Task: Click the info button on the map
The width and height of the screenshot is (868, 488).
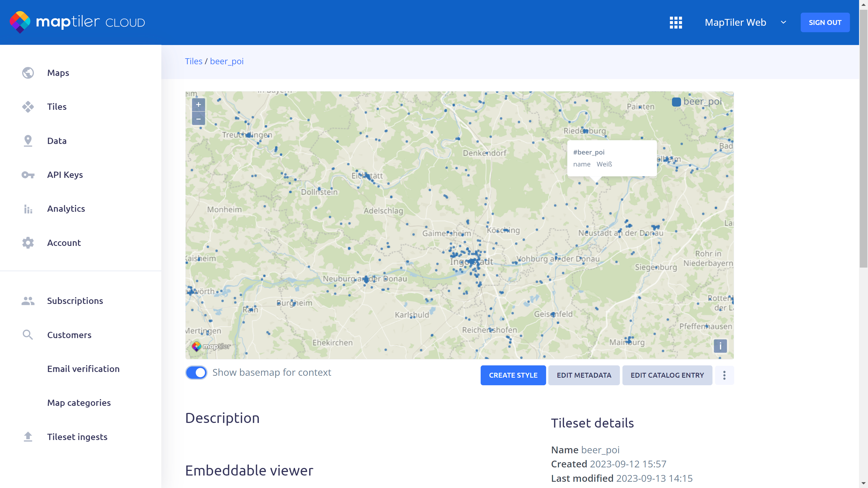Action: coord(721,346)
